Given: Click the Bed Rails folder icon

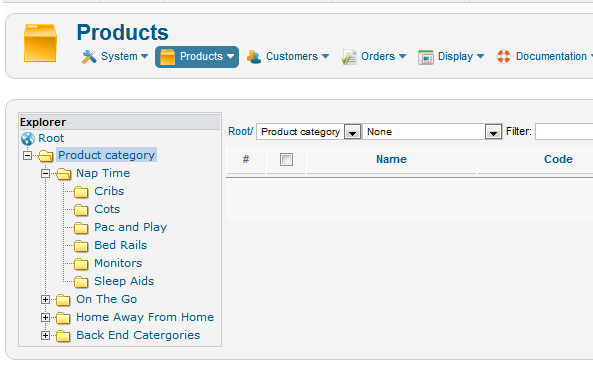Looking at the screenshot, I should 81,246.
